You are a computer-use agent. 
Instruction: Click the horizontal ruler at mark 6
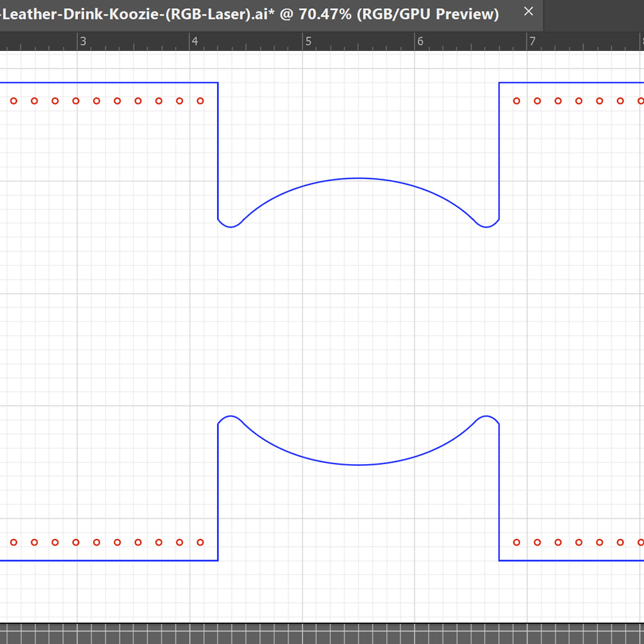[415, 42]
